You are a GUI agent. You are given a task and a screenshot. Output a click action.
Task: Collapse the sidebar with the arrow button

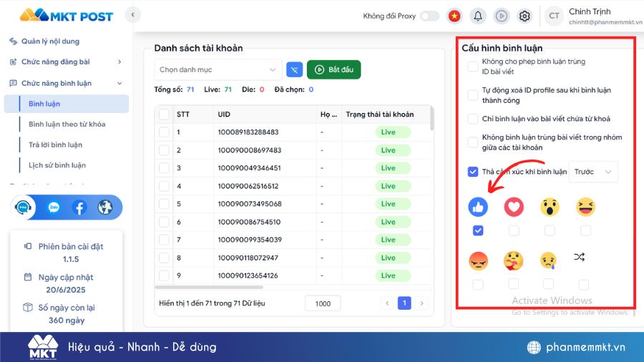(x=132, y=15)
